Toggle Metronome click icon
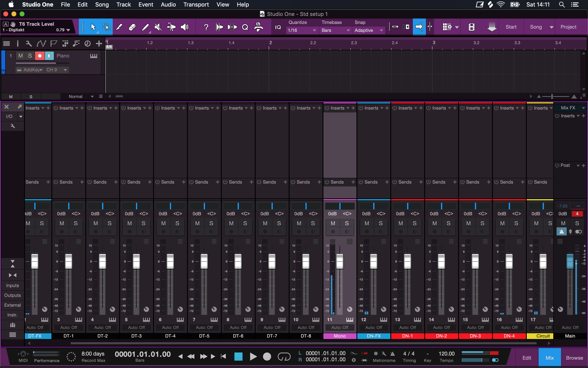This screenshot has width=588, height=368. 393,354
